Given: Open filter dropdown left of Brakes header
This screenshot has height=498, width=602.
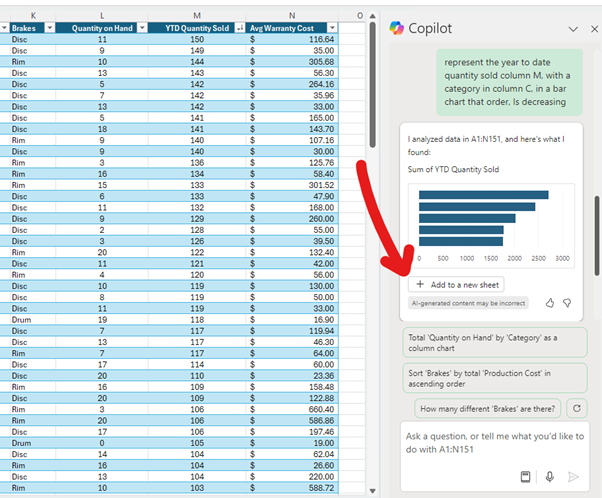Looking at the screenshot, I should [x=4, y=28].
